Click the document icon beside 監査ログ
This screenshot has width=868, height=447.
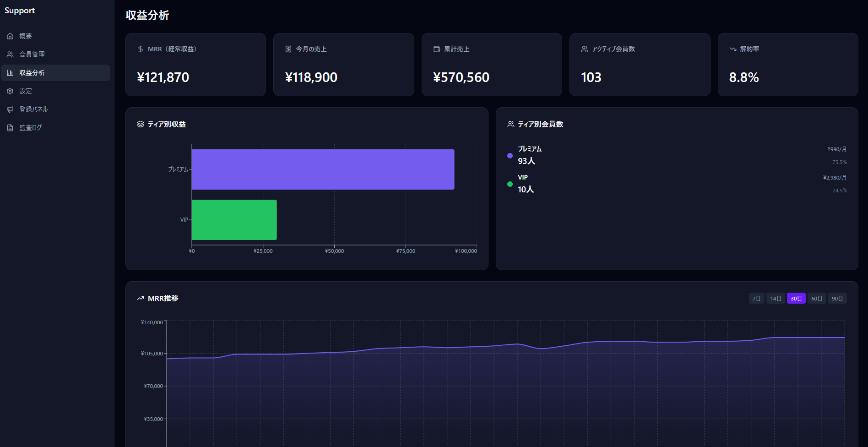pyautogui.click(x=10, y=128)
